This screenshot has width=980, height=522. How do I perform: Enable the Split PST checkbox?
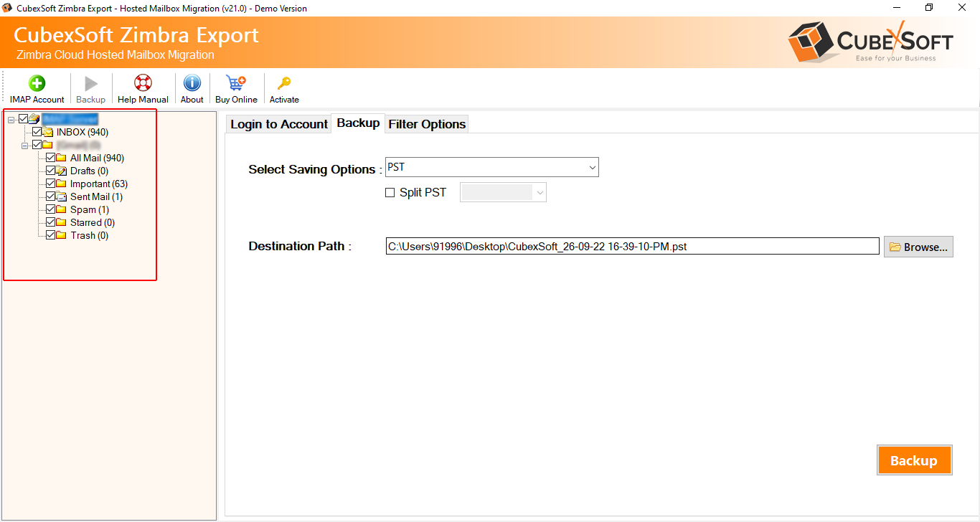pos(390,193)
